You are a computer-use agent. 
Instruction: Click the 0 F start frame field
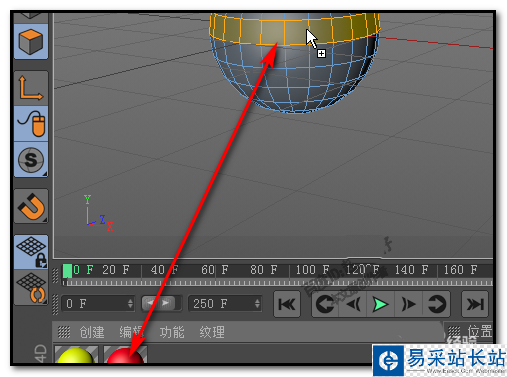click(x=98, y=304)
